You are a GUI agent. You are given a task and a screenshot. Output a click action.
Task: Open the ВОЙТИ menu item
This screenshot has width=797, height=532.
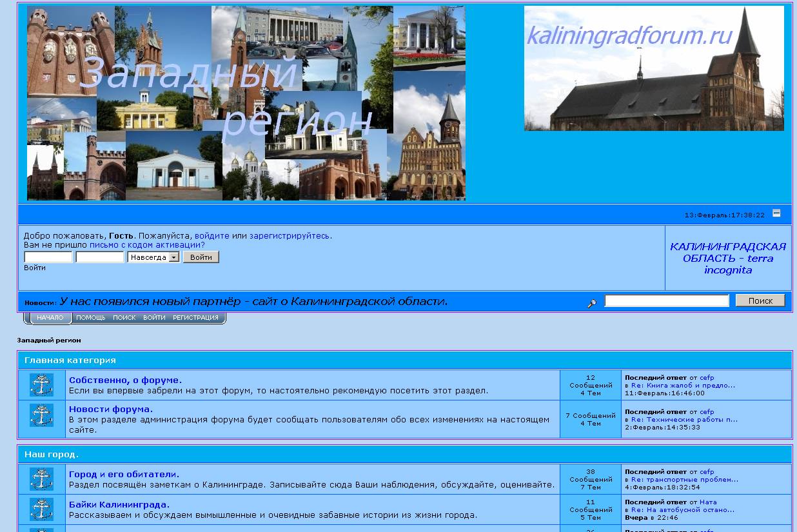click(x=154, y=317)
